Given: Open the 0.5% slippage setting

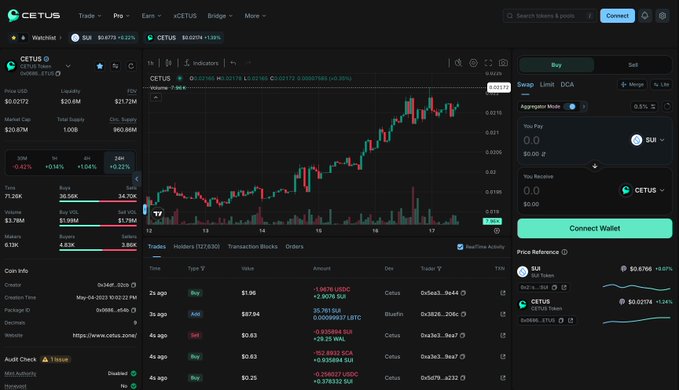Looking at the screenshot, I should click(644, 106).
